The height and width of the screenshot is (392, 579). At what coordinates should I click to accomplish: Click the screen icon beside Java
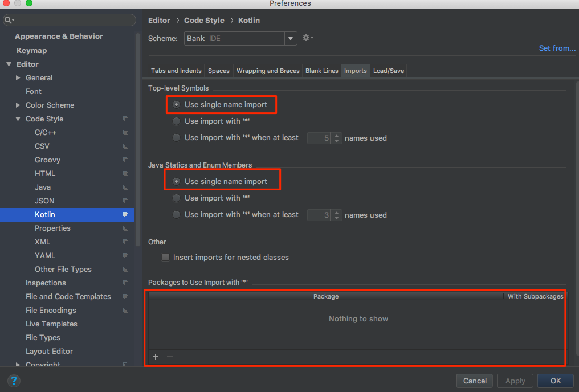point(126,187)
